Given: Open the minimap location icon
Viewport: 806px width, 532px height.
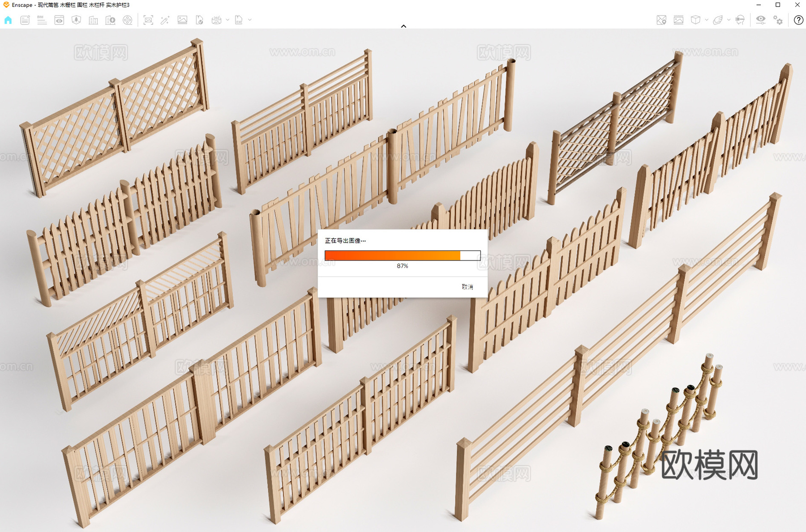Looking at the screenshot, I should coord(661,20).
